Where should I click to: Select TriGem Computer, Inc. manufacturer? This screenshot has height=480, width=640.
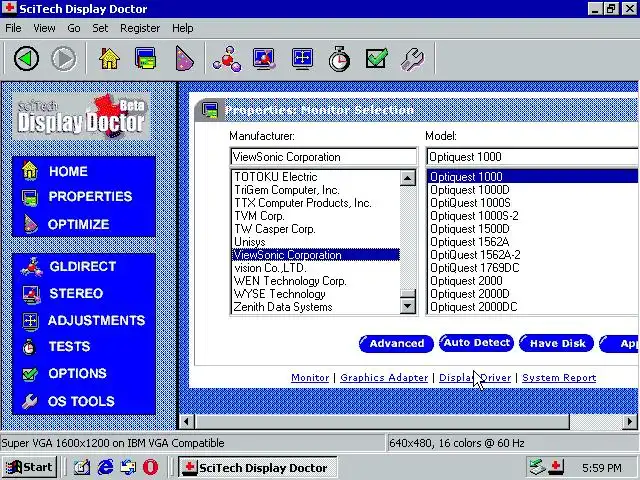316,190
